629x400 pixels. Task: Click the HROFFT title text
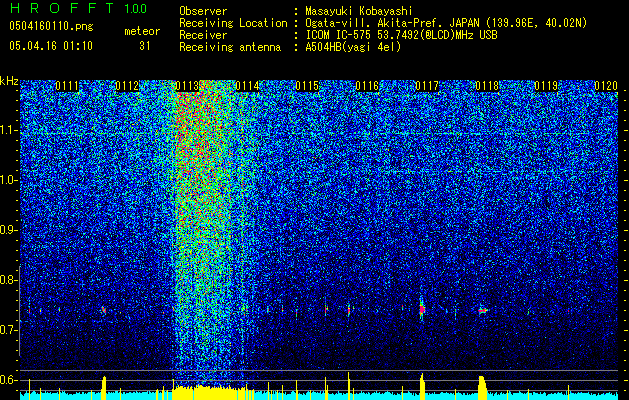(x=62, y=8)
